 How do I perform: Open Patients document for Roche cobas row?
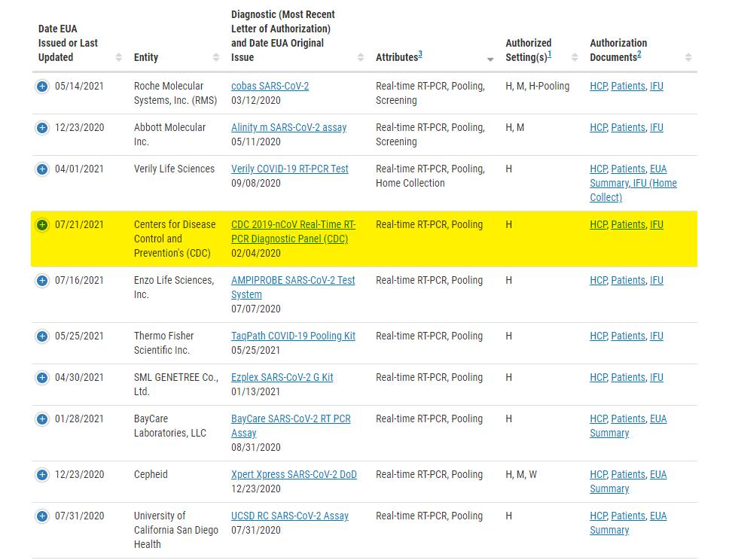tap(628, 86)
